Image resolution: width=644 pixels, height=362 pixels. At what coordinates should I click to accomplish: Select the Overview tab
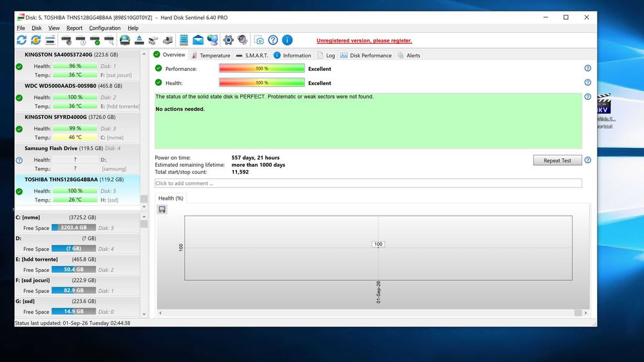[169, 55]
